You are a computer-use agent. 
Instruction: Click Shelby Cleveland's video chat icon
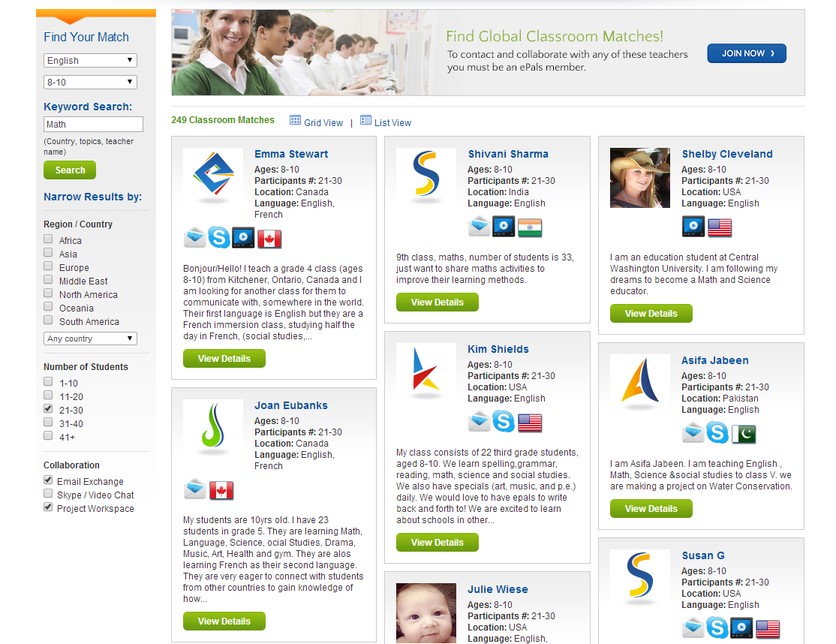693,226
